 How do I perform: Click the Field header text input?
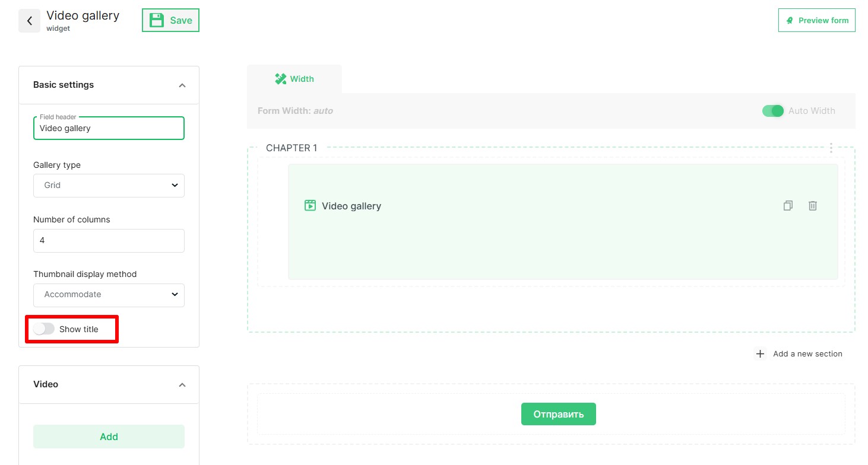[109, 128]
